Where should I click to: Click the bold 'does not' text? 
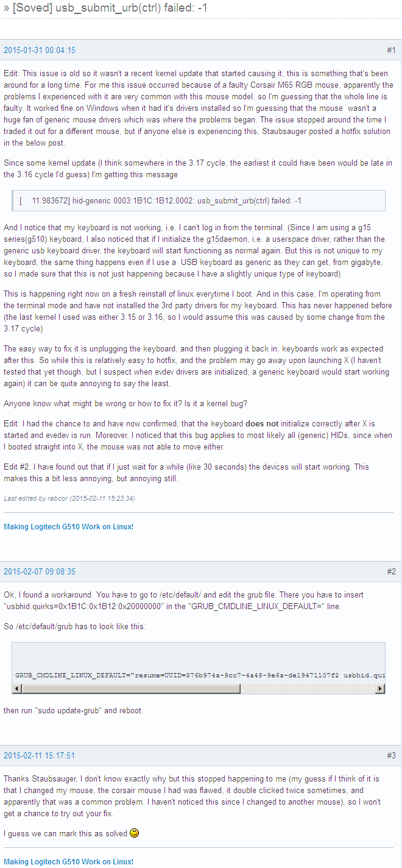(262, 424)
